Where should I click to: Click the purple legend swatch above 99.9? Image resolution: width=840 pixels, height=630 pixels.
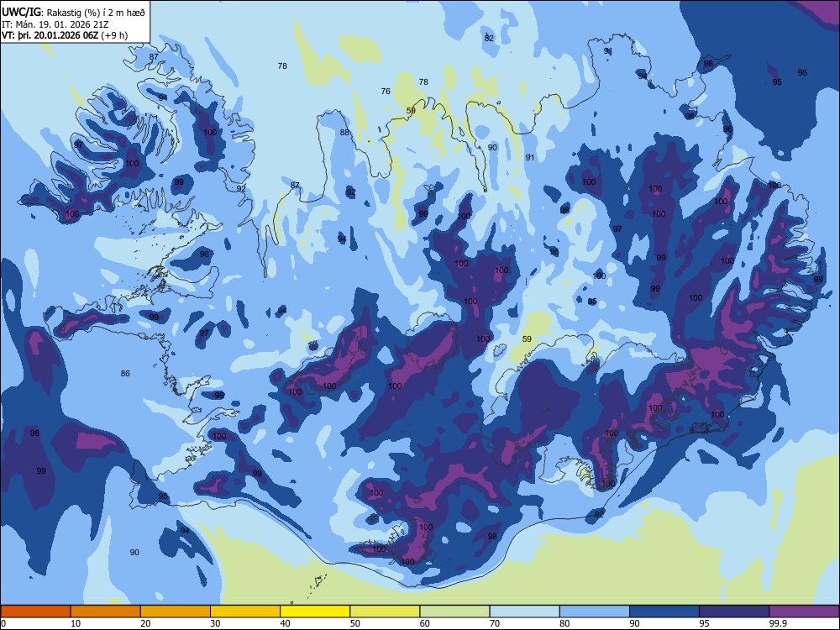point(804,612)
